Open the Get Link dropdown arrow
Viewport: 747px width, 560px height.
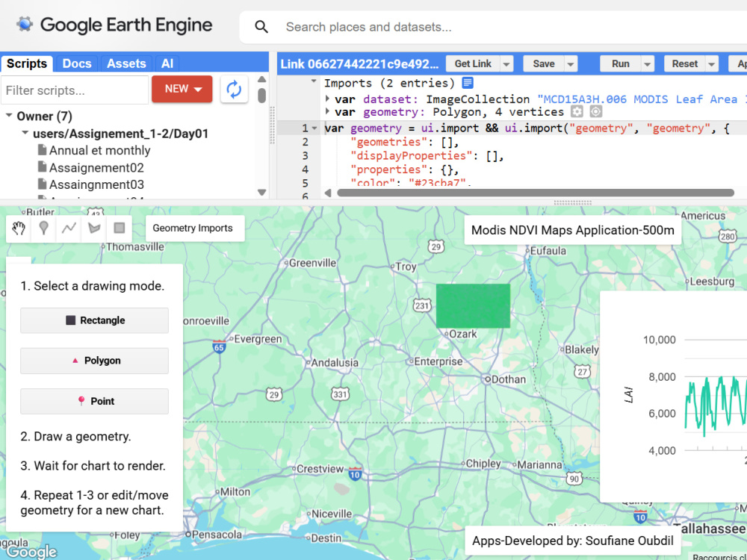pyautogui.click(x=506, y=63)
